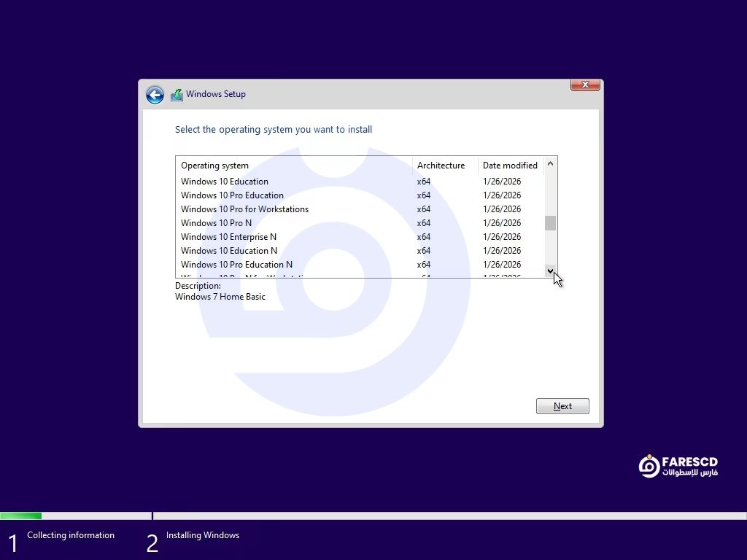This screenshot has width=747, height=560.
Task: Click the Next button
Action: click(562, 406)
